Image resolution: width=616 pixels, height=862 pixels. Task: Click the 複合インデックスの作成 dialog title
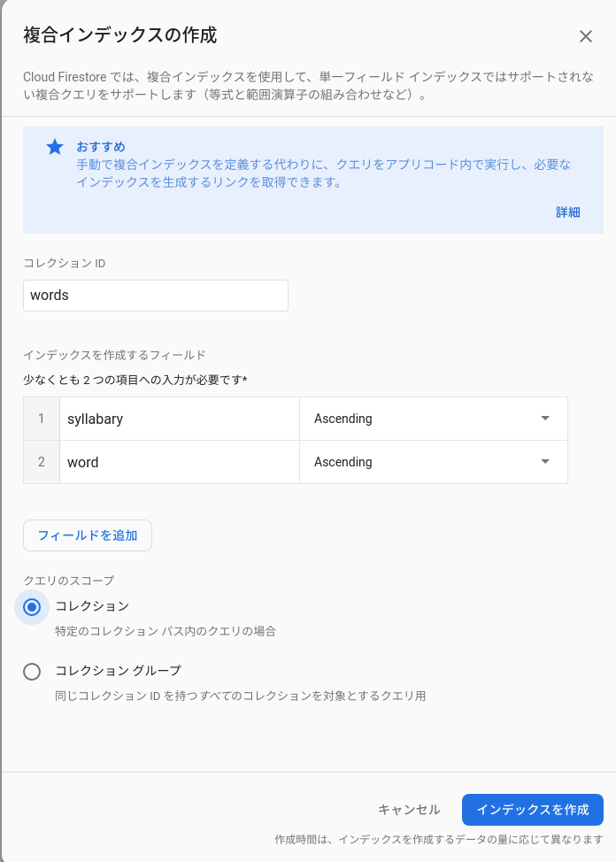[119, 35]
